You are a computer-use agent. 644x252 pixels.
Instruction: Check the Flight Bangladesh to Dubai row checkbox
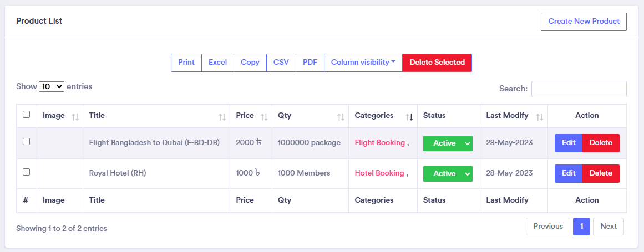tap(26, 142)
